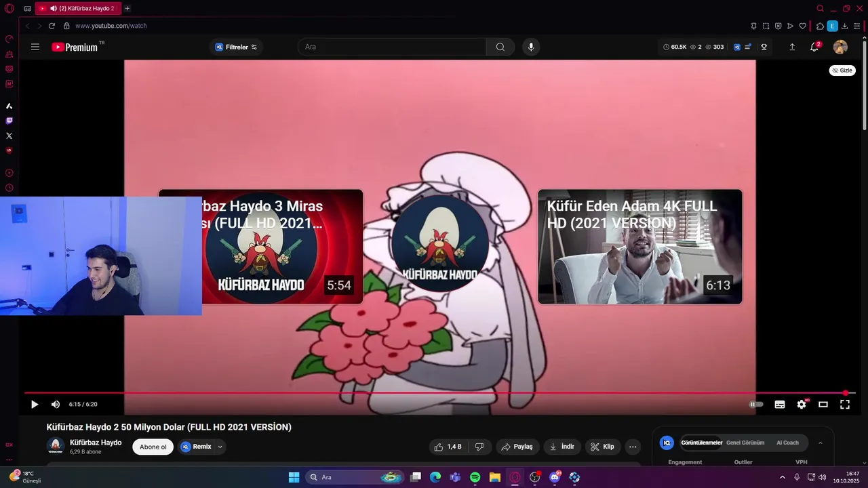This screenshot has width=868, height=488.
Task: Open the blue E extension icon
Action: coord(833,26)
